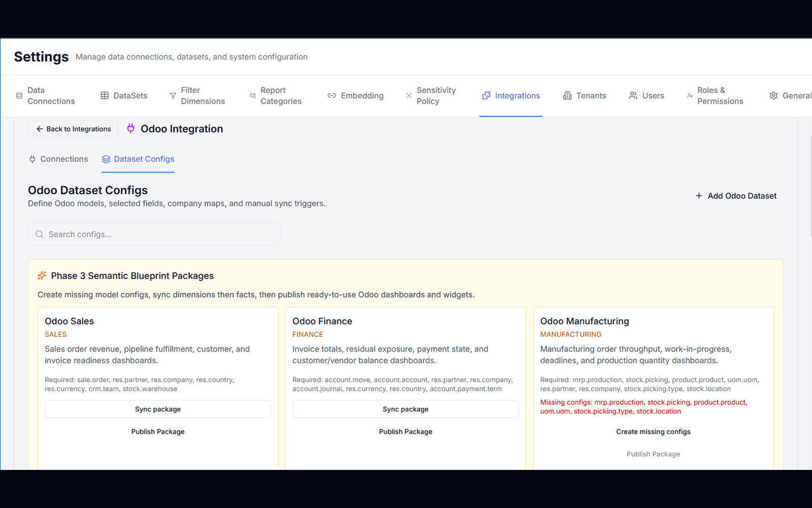Click the Odoo Sales card title
This screenshot has width=812, height=508.
(x=69, y=321)
